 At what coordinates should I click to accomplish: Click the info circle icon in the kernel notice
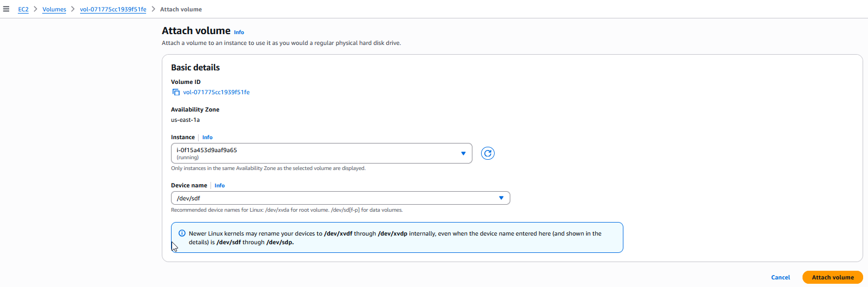pos(182,233)
